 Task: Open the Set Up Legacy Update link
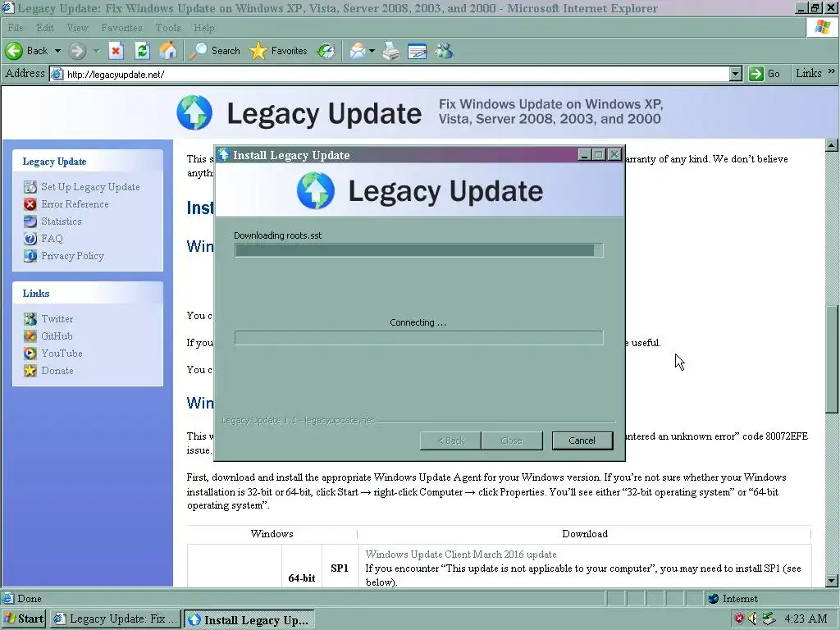(90, 187)
